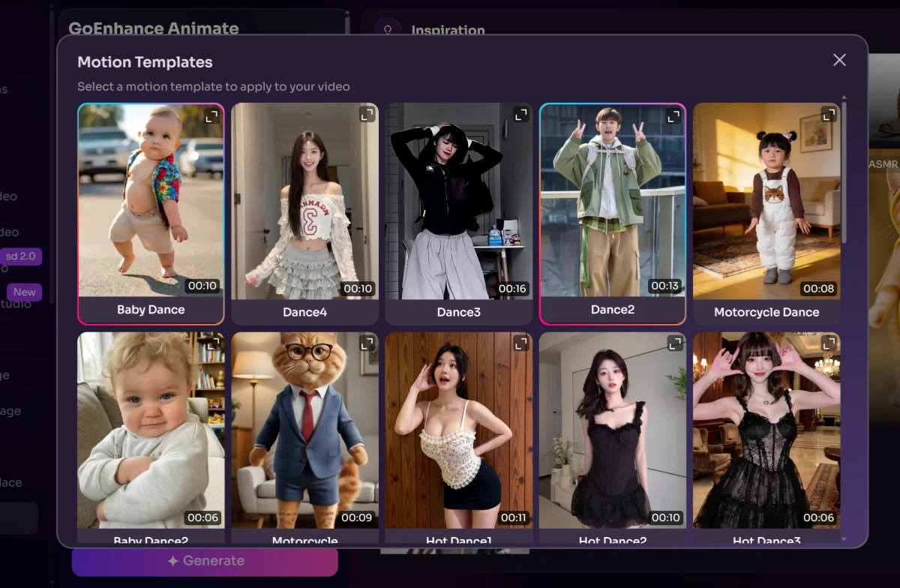Image resolution: width=900 pixels, height=588 pixels.
Task: Expand the Dance3 template preview
Action: [x=520, y=114]
